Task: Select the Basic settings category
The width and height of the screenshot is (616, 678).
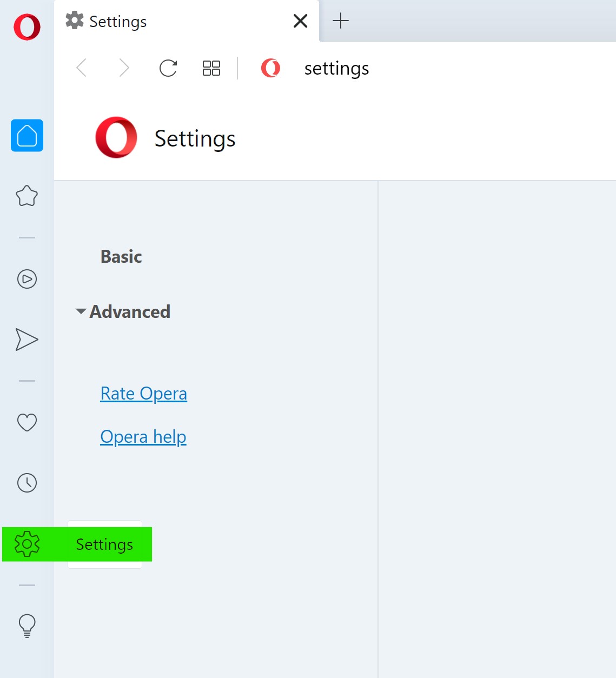Action: [x=121, y=257]
